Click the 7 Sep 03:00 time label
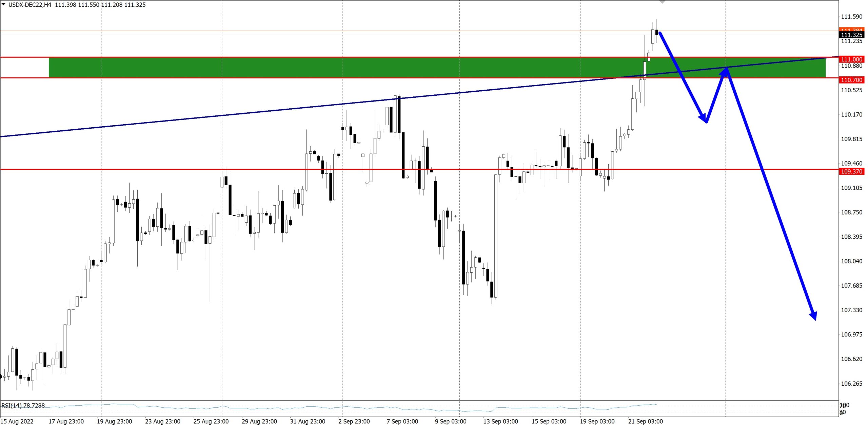868x425 pixels. 402,421
